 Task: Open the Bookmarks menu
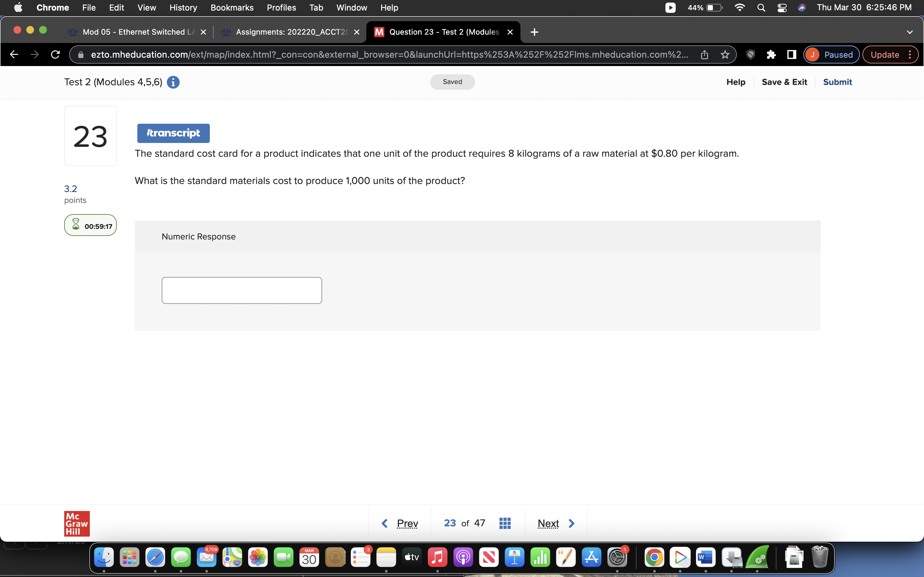click(232, 7)
